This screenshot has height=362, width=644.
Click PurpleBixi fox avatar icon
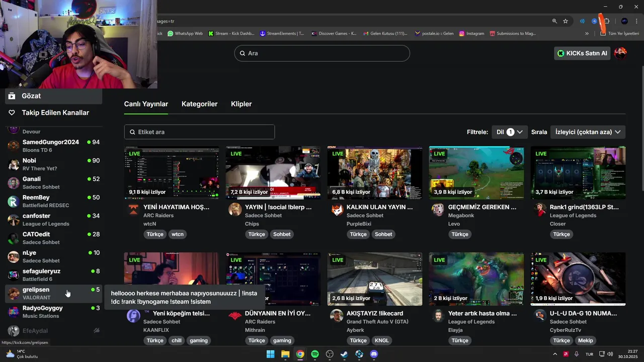click(x=337, y=210)
